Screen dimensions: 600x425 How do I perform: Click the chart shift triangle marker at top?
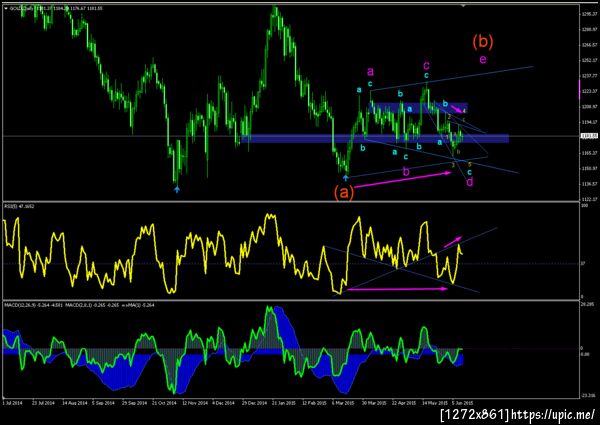coord(463,6)
